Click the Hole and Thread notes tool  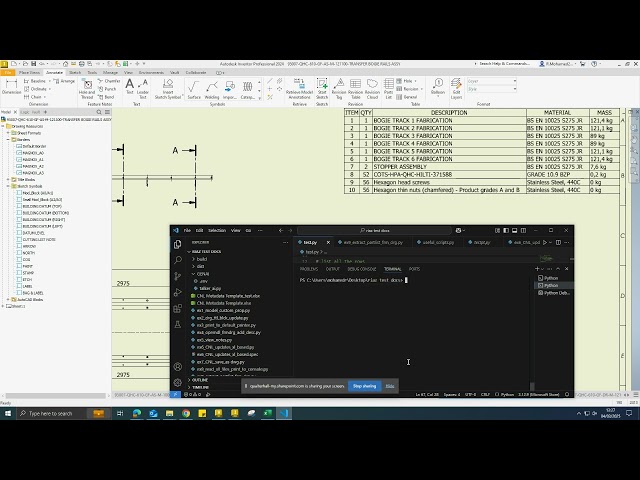pos(87,89)
